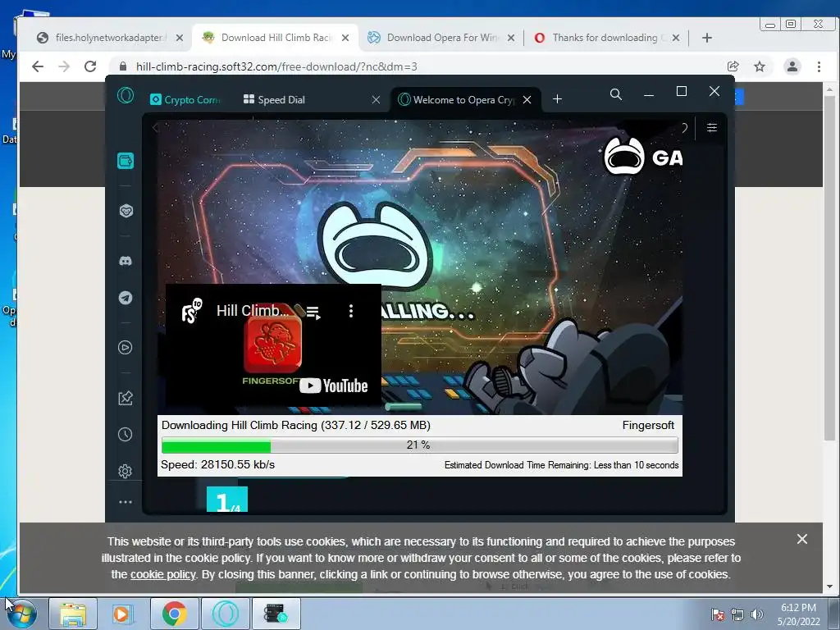This screenshot has height=630, width=840.
Task: Open the Action Center flag tray icon
Action: (717, 614)
